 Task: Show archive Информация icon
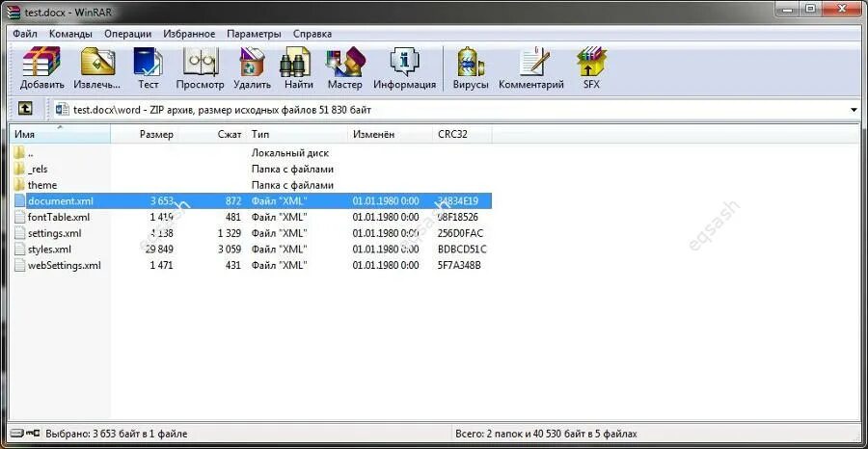tap(404, 62)
